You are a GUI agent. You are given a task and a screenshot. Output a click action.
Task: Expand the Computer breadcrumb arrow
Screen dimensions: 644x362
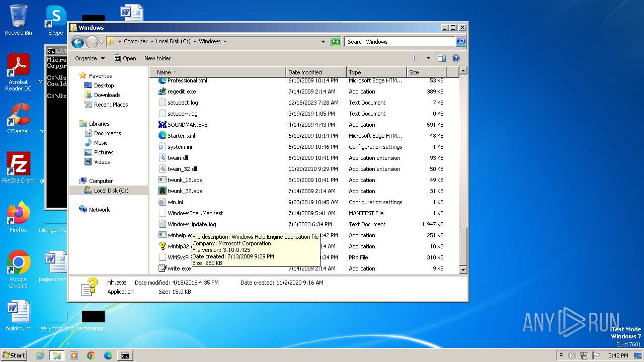pyautogui.click(x=152, y=42)
